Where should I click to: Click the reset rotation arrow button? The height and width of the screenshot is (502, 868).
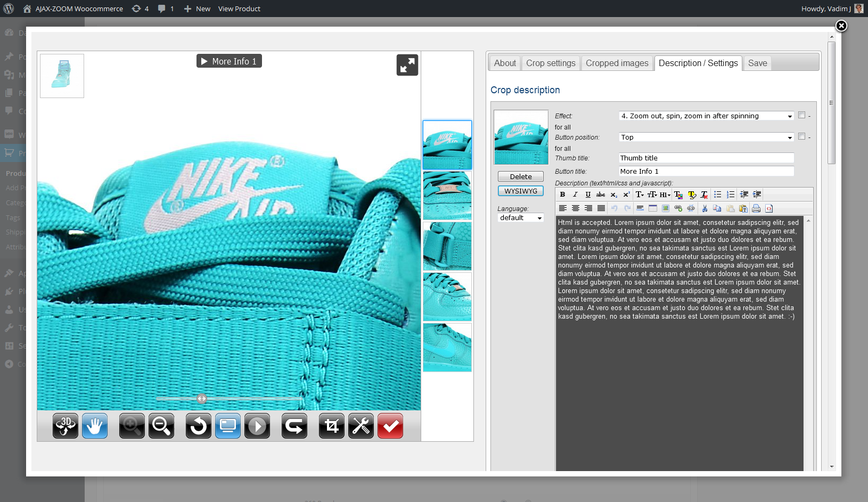coord(199,426)
